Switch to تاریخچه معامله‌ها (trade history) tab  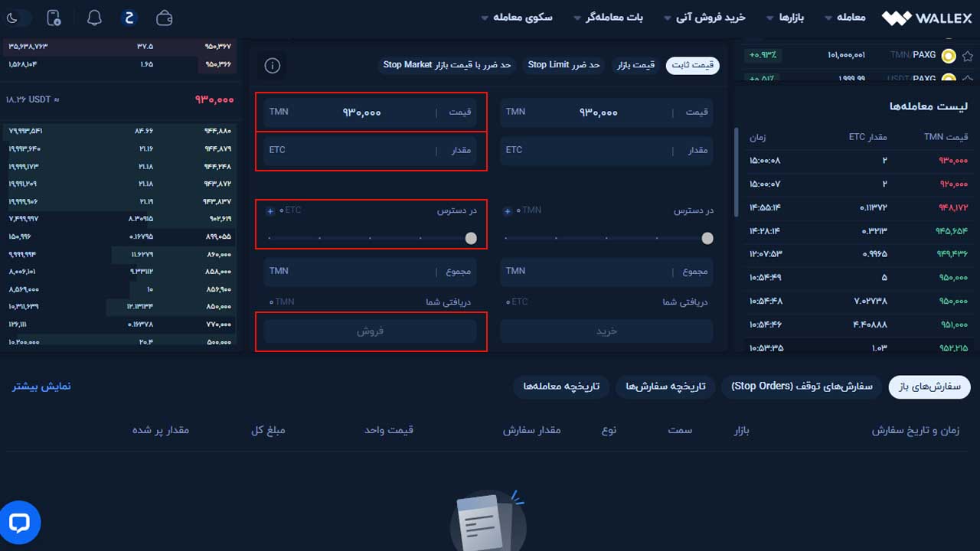click(561, 386)
